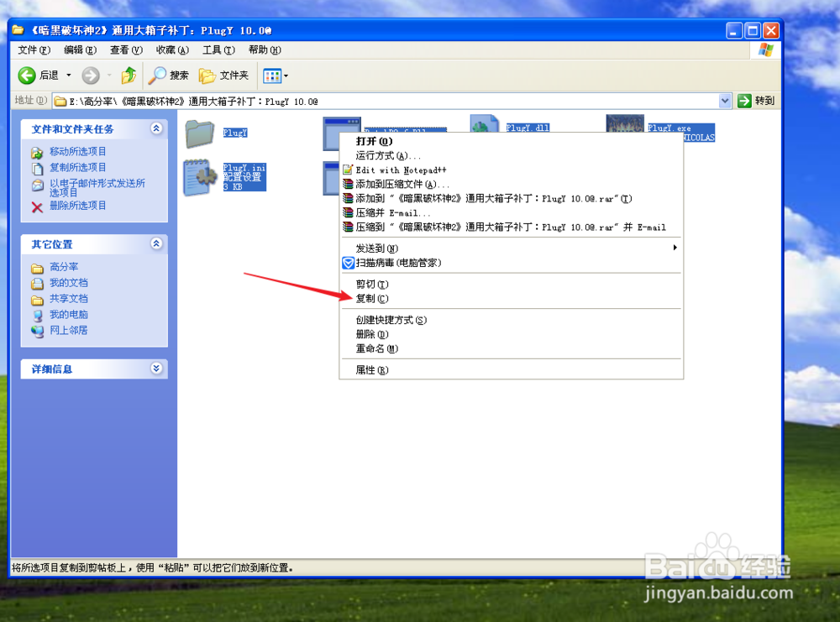840x622 pixels.
Task: Maximize the Explorer window
Action: click(753, 30)
